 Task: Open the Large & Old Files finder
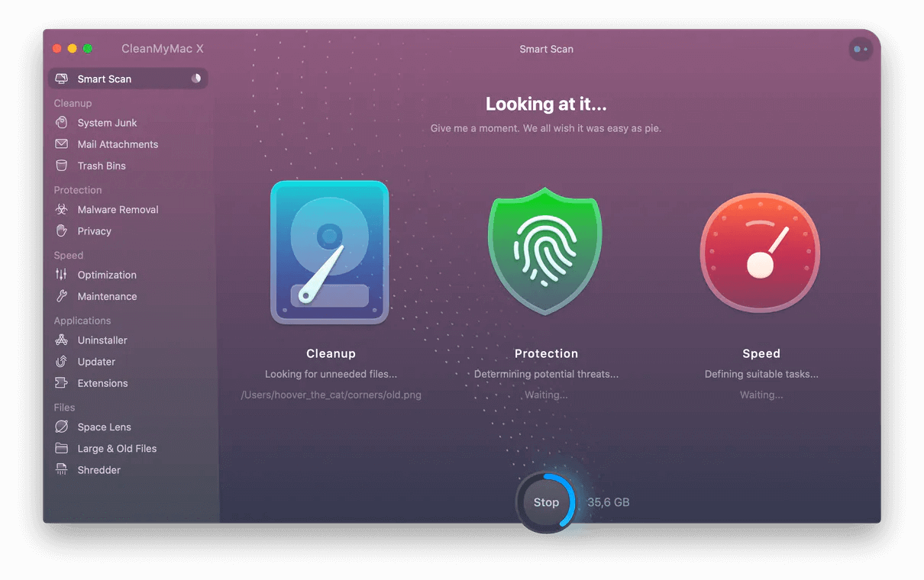(x=117, y=448)
